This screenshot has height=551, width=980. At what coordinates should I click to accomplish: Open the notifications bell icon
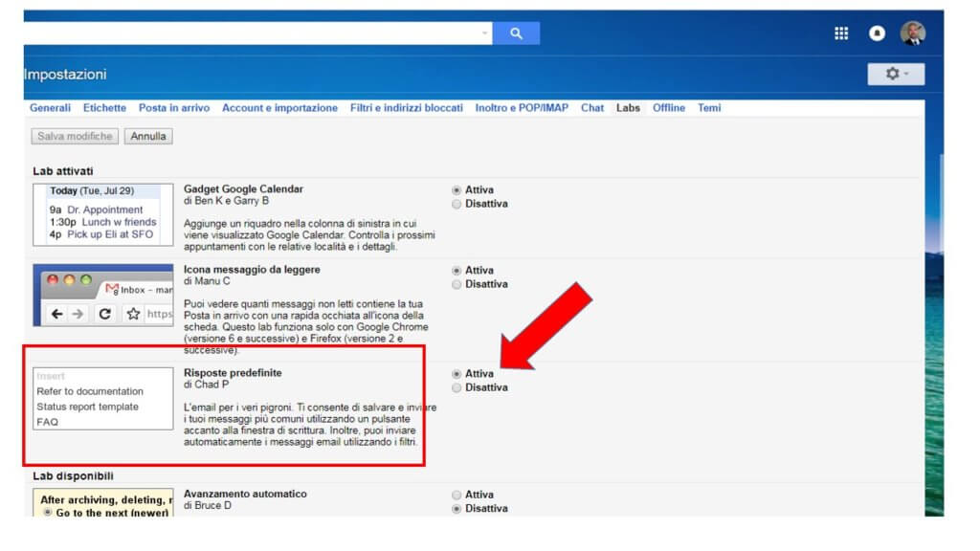877,33
